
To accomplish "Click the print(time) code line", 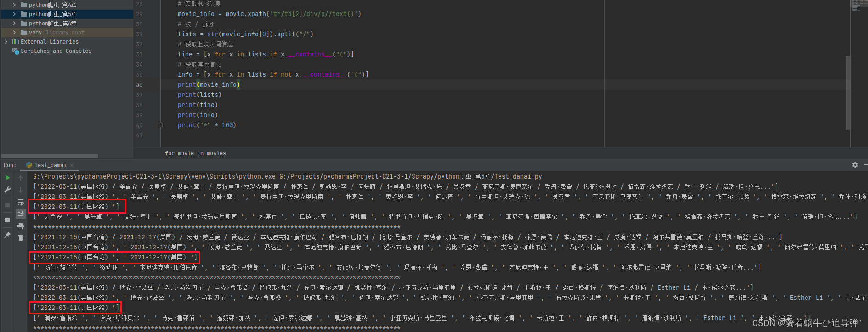I will coord(198,105).
